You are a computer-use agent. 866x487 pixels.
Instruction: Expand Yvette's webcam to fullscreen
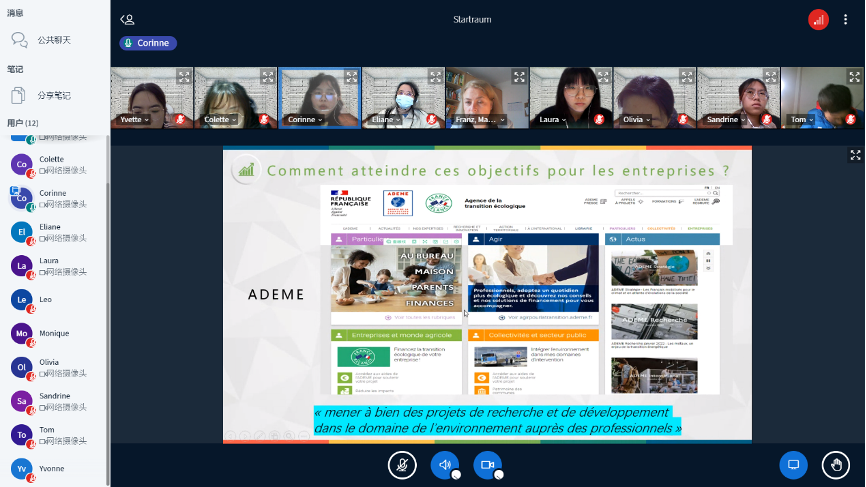[184, 76]
